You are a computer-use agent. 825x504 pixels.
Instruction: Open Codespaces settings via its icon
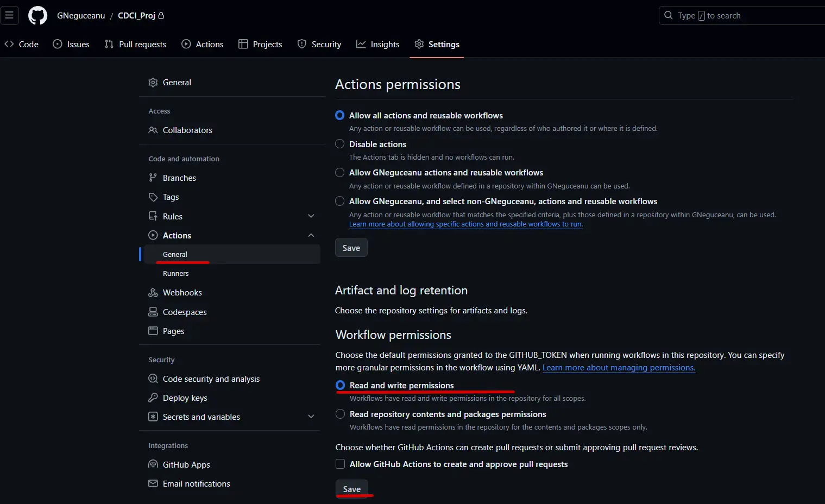153,312
